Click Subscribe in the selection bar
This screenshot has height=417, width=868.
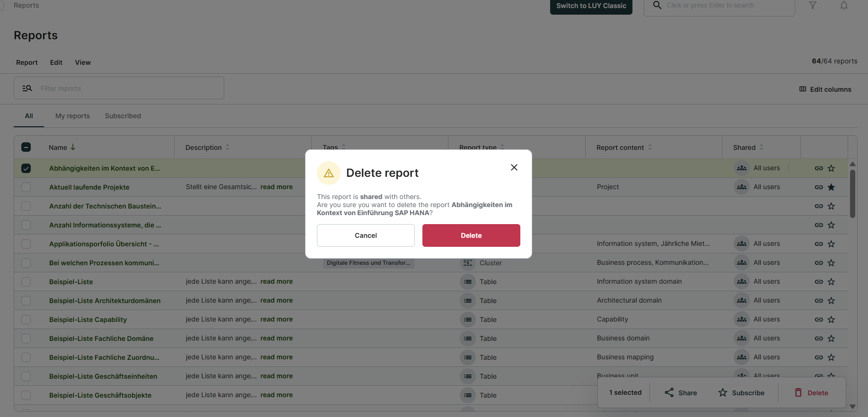(741, 392)
